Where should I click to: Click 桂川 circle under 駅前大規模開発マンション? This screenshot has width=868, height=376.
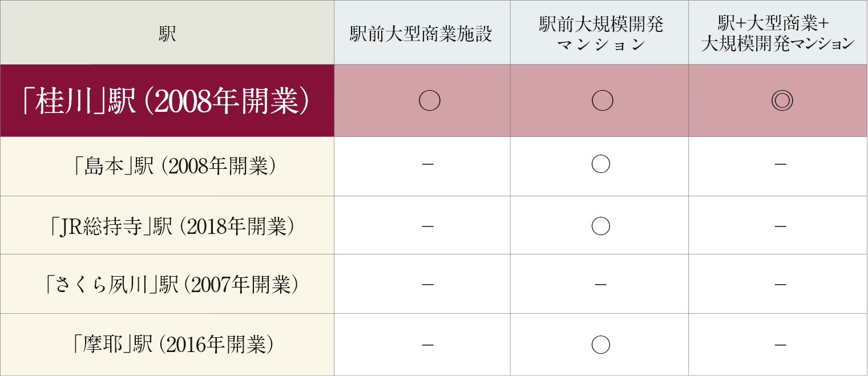602,100
